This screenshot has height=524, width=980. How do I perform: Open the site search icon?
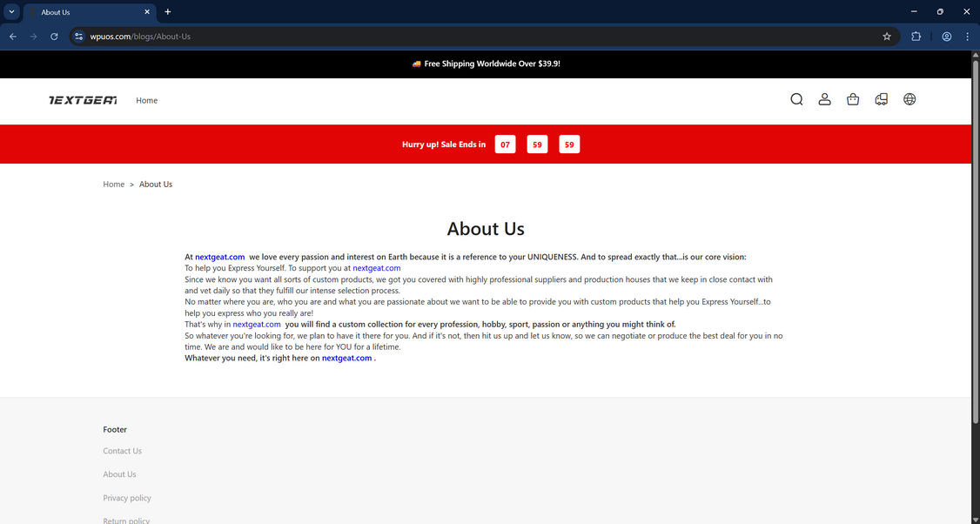pyautogui.click(x=796, y=99)
